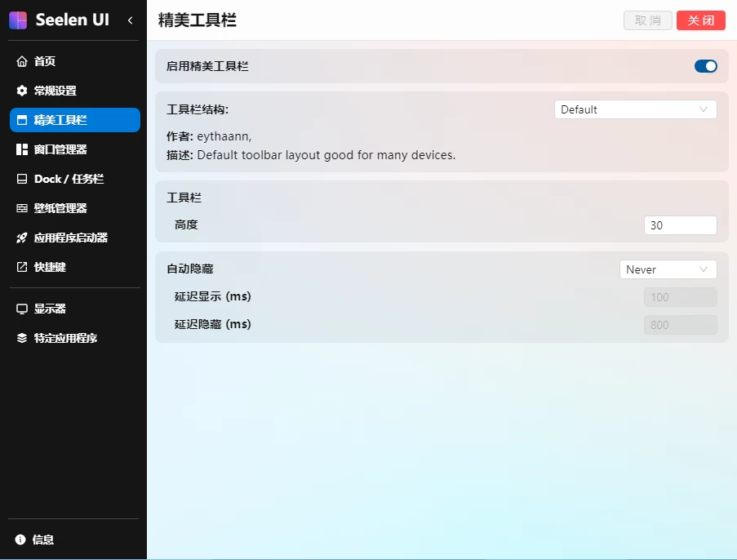Collapse the sidebar with the chevron arrow
Image resolution: width=737 pixels, height=560 pixels.
(x=130, y=20)
